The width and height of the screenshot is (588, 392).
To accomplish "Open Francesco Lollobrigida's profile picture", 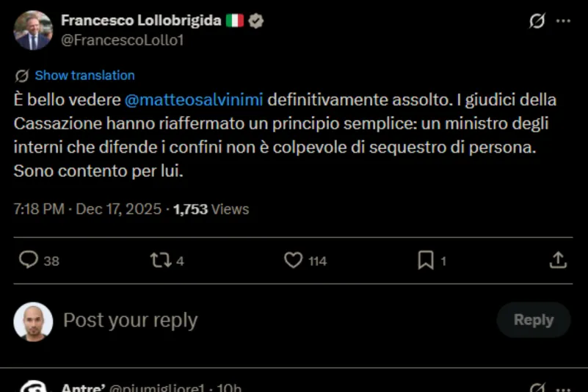I will tap(33, 30).
